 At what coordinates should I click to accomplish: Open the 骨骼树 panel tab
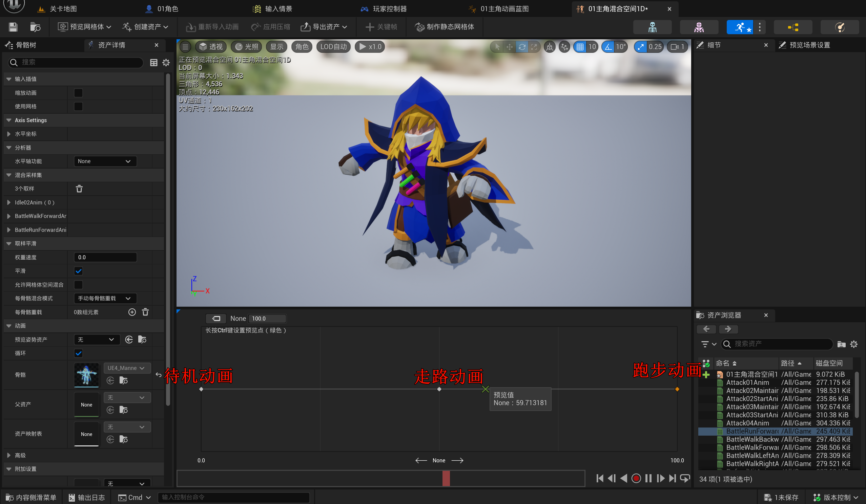[x=26, y=45]
